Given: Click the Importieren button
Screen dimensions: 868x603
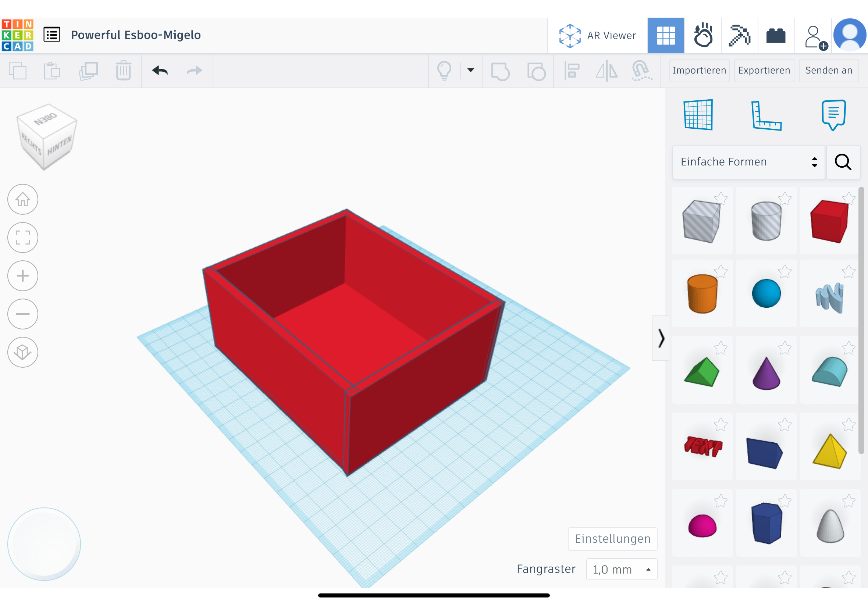Looking at the screenshot, I should tap(699, 71).
